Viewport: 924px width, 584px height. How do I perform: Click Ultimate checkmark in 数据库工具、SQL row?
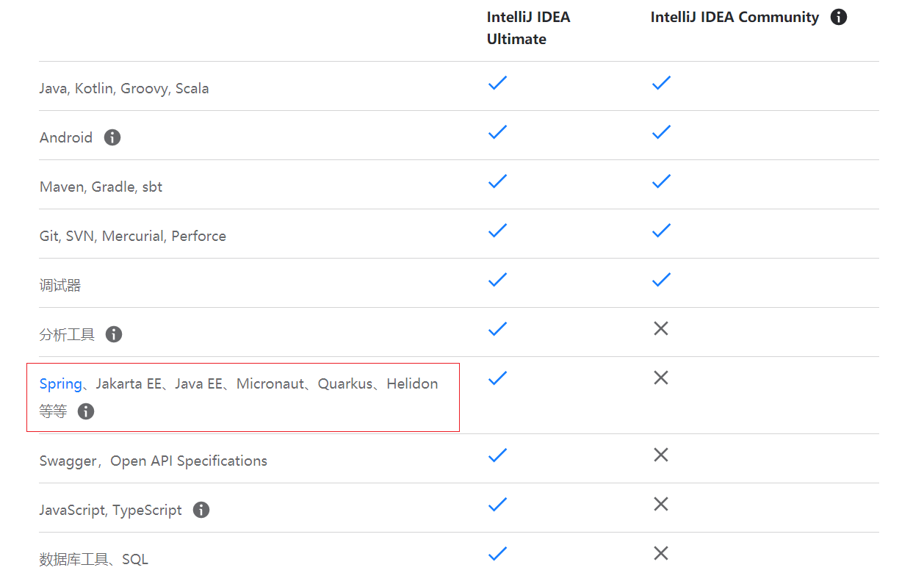pos(498,554)
